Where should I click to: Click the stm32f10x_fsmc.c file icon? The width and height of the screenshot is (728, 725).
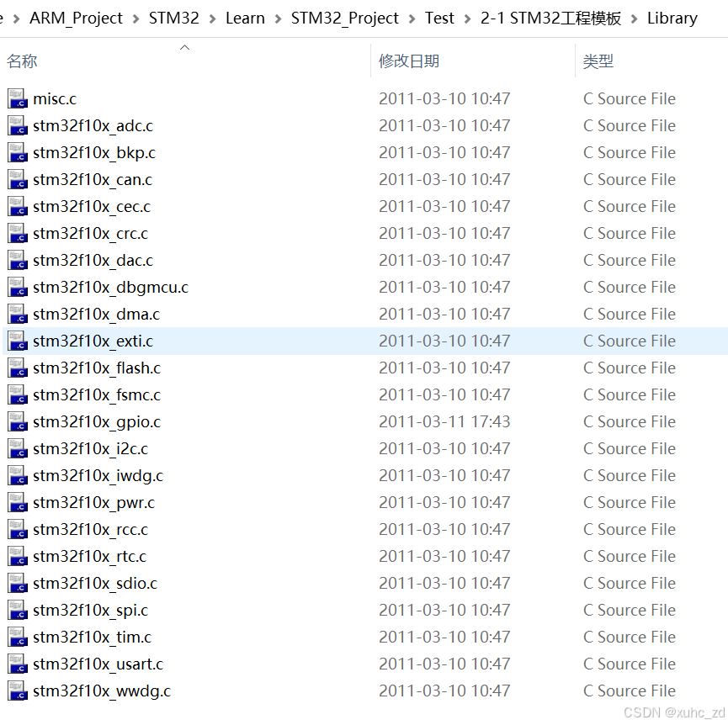18,394
